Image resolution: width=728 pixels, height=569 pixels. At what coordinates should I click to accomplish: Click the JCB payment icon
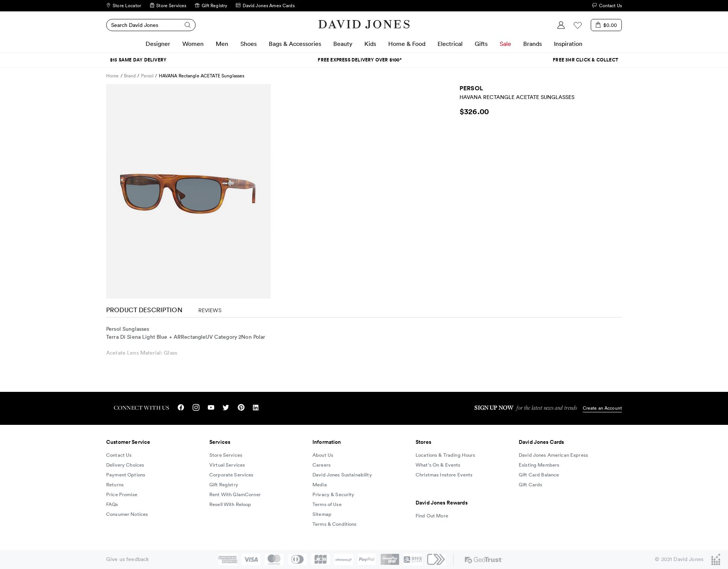320,560
